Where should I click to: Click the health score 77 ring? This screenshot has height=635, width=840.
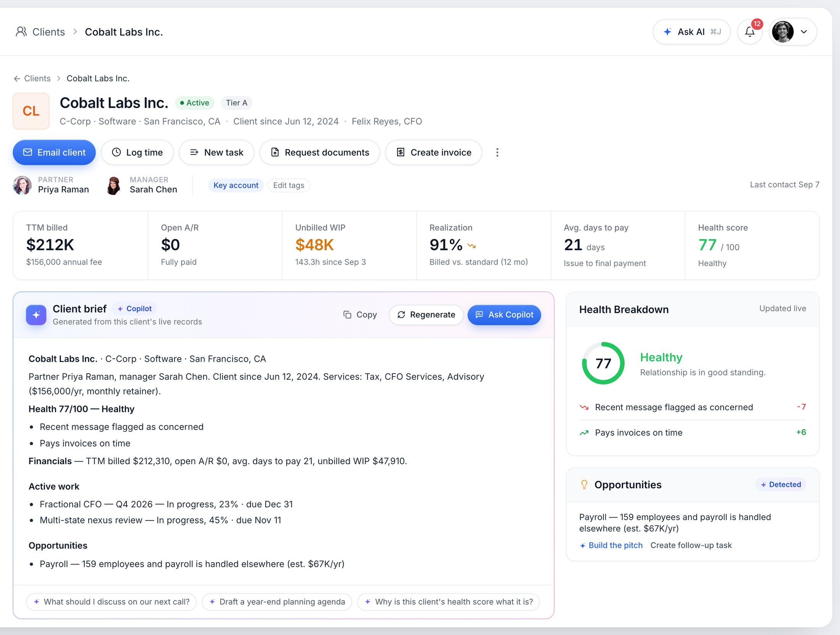[603, 363]
